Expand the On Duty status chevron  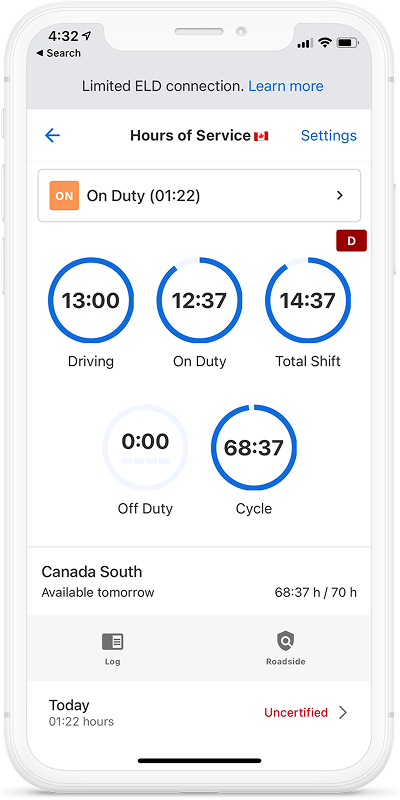click(340, 195)
